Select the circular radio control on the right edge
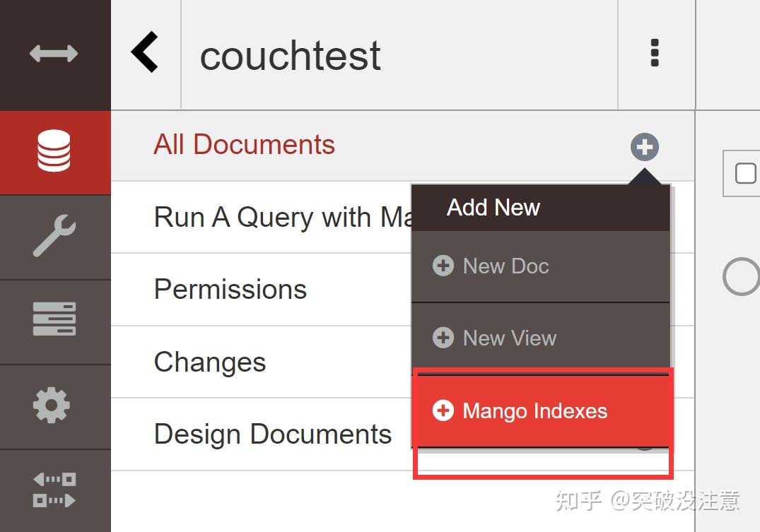760x532 pixels. 740,277
